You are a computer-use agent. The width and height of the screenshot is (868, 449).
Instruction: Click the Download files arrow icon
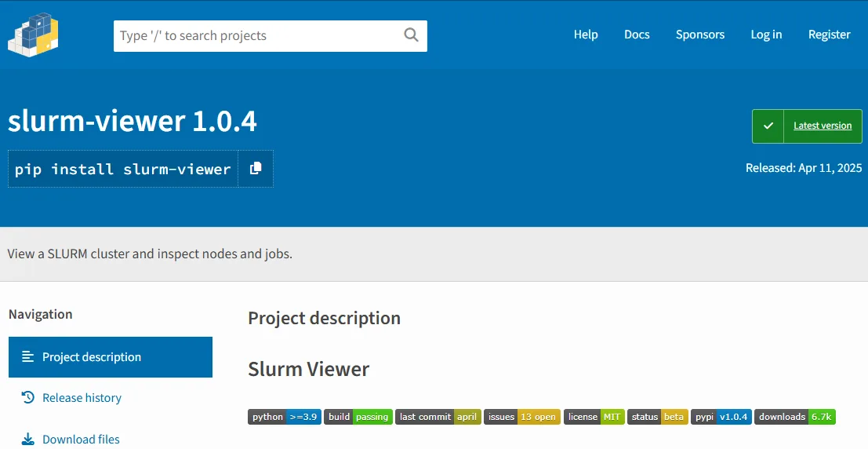[x=28, y=440]
